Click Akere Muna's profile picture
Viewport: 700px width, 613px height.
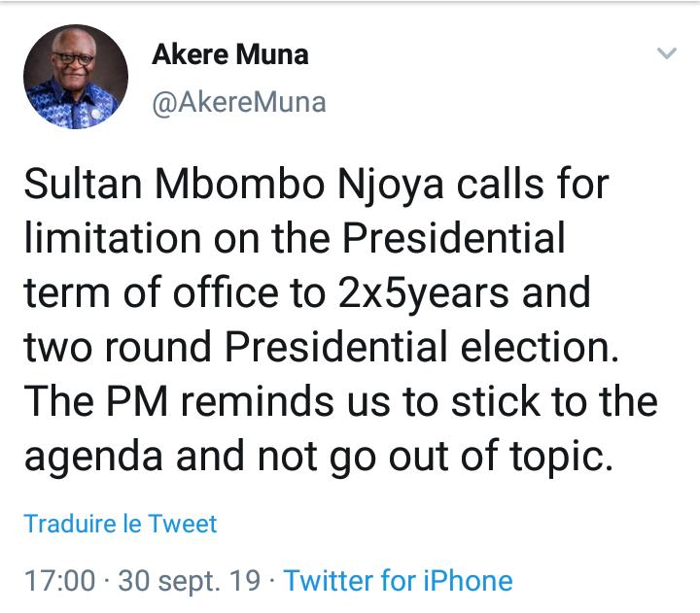[x=76, y=77]
